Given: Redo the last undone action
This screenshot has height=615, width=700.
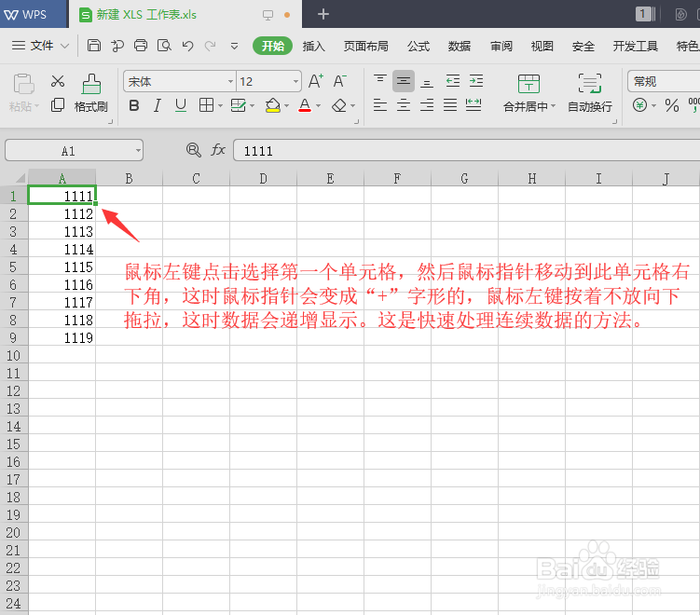Looking at the screenshot, I should tap(211, 46).
